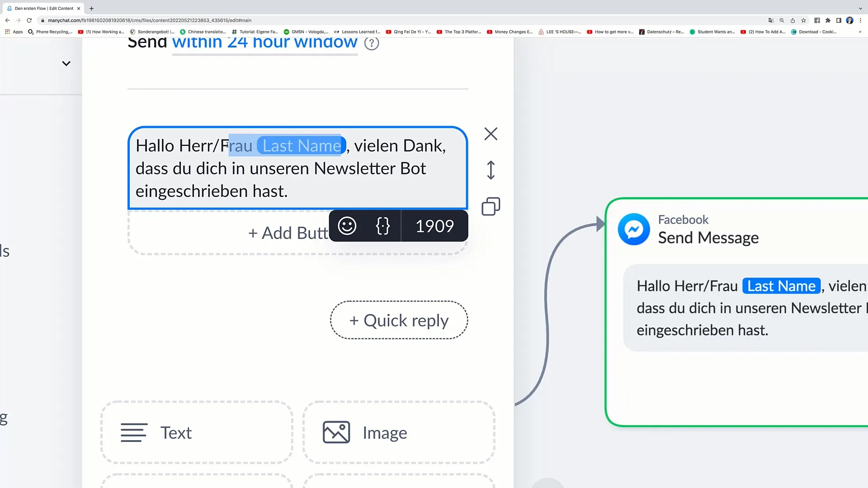Click the resize/drag handle icon
The width and height of the screenshot is (868, 488).
[x=491, y=171]
